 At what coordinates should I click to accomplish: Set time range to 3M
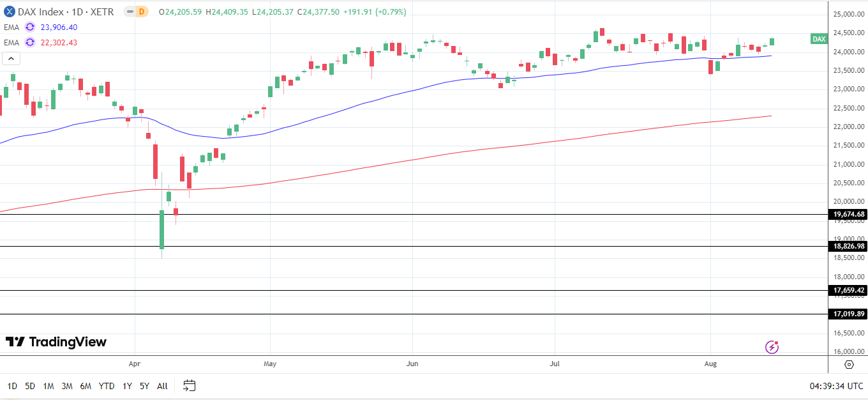click(67, 386)
